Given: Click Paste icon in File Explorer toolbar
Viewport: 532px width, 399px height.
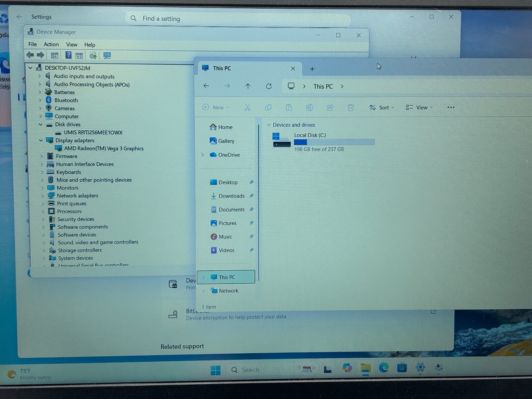Looking at the screenshot, I should 289,107.
